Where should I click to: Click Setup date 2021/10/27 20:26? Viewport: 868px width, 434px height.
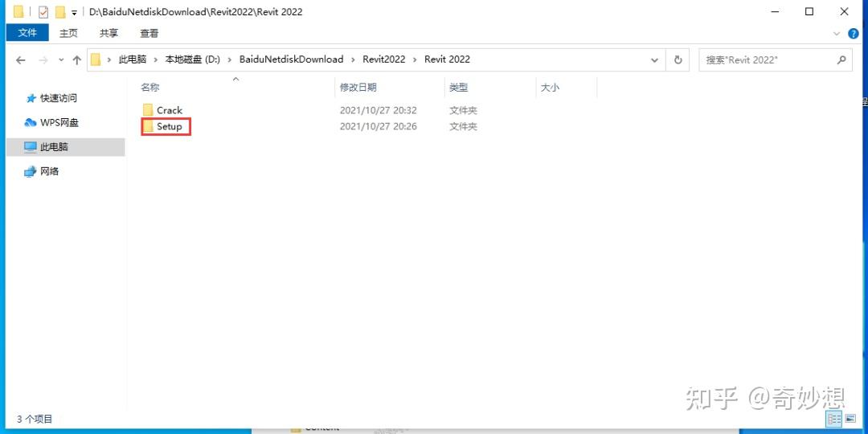[x=378, y=126]
